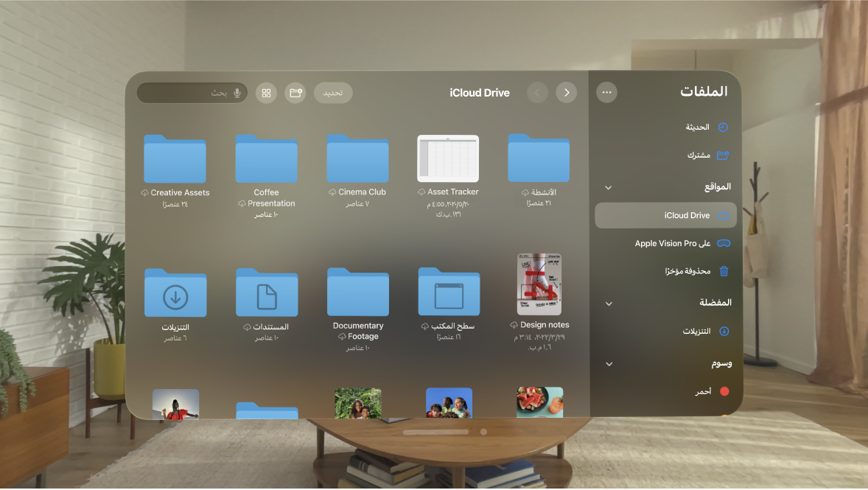Open التنزيلات via the sidebar download icon
The width and height of the screenshot is (868, 490).
[x=723, y=331]
